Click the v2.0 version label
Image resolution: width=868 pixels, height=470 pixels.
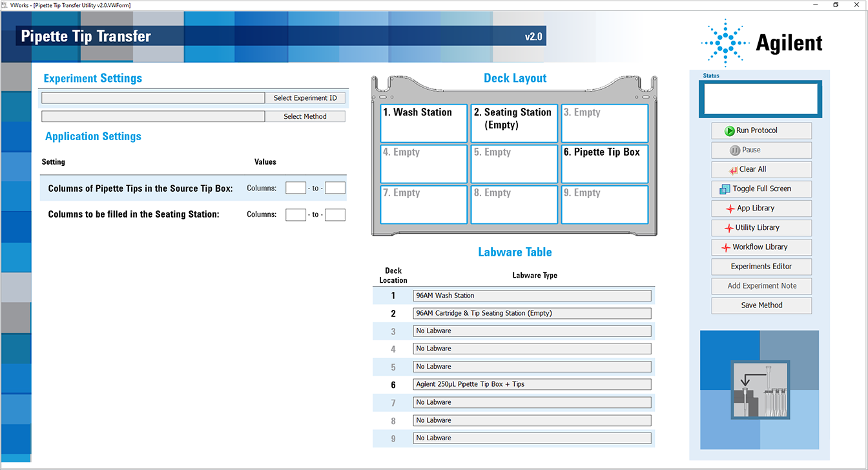click(x=533, y=37)
